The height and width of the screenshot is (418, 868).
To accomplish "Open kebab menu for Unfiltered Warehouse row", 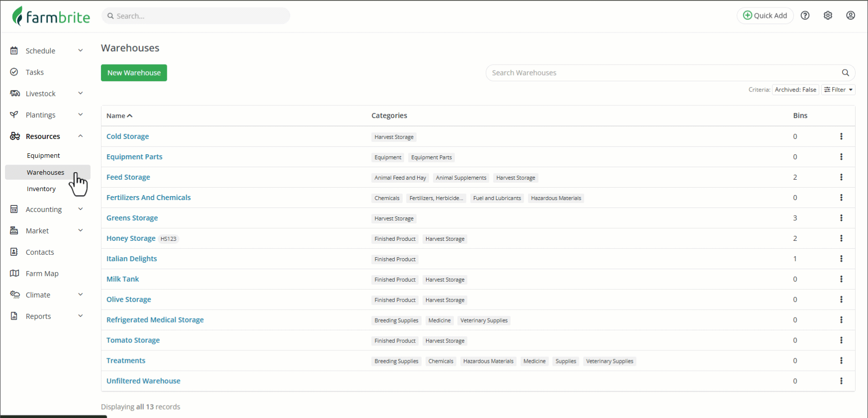I will pos(841,381).
